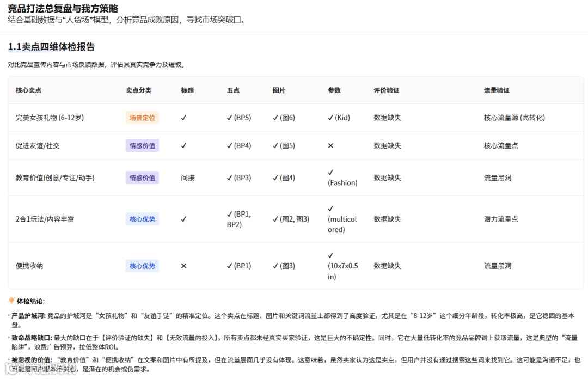Click the 卖点分类 column header

coord(139,90)
